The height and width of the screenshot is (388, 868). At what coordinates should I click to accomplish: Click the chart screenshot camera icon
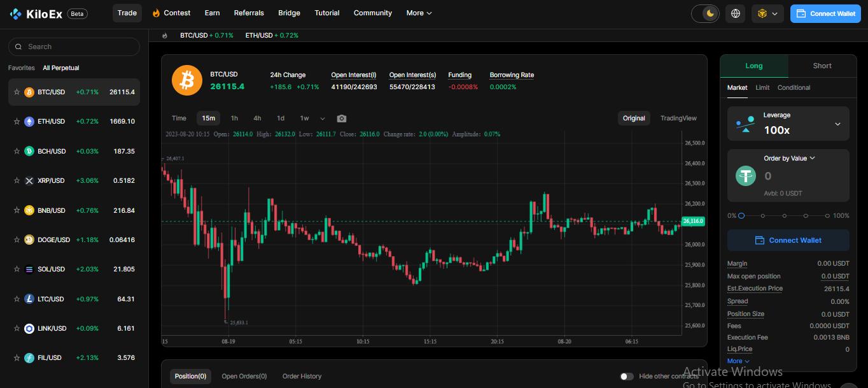(x=342, y=119)
